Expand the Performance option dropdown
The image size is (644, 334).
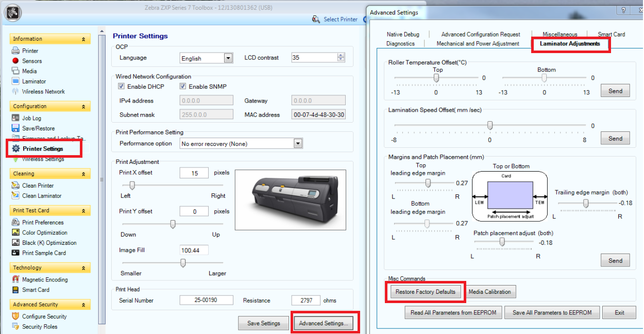click(x=297, y=143)
